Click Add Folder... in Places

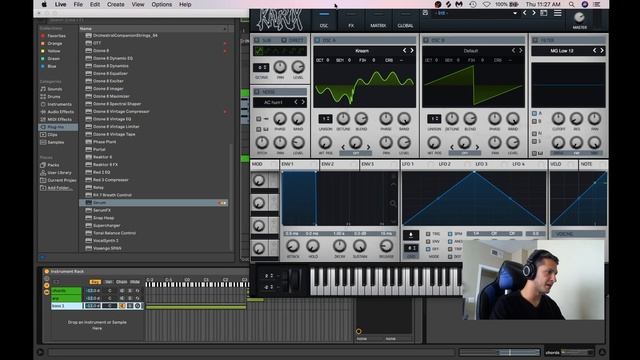pos(57,188)
